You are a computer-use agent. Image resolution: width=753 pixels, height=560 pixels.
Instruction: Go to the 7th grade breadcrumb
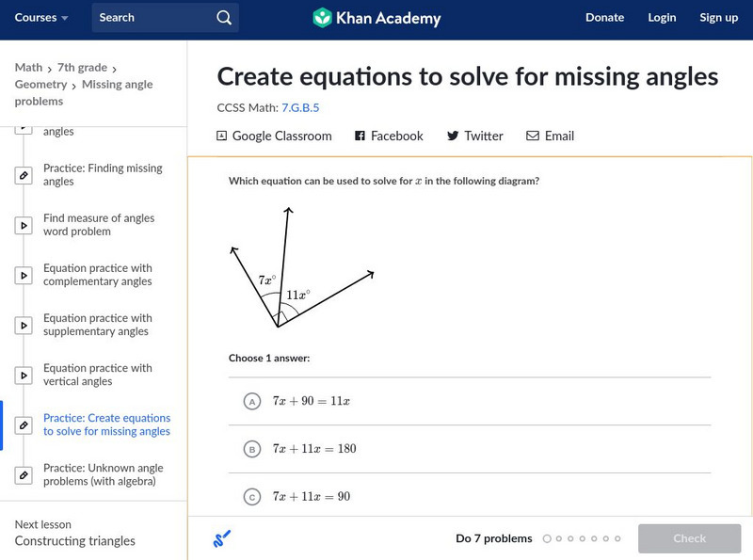[82, 68]
